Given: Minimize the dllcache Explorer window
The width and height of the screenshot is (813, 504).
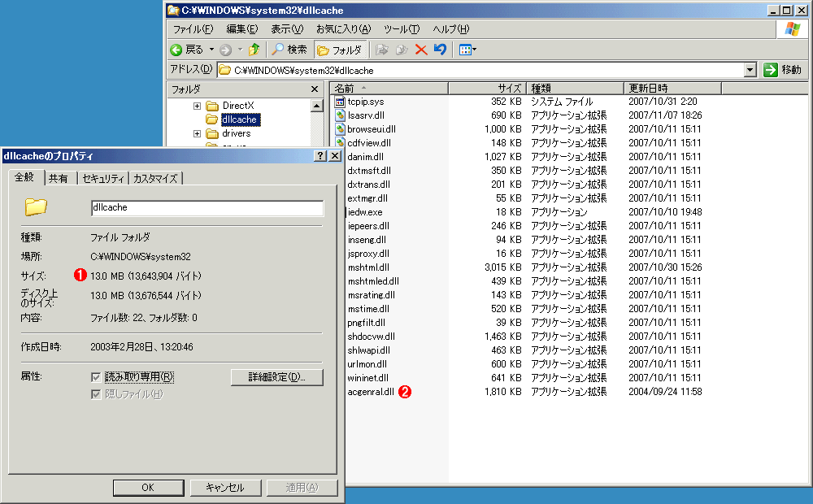Looking at the screenshot, I should 774,11.
